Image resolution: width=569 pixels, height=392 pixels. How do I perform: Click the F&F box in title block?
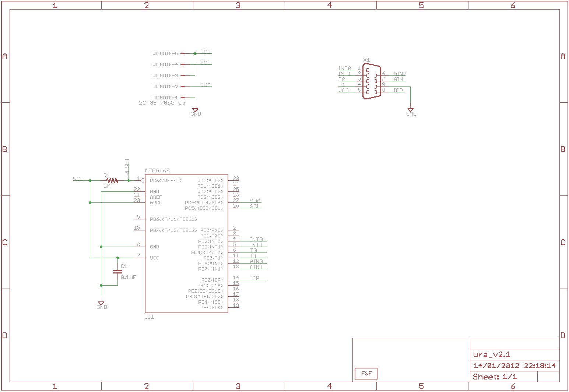pos(366,374)
